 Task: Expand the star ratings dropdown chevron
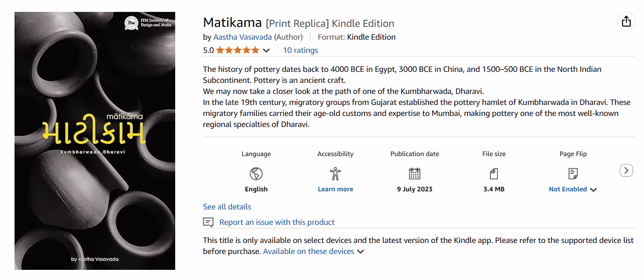(266, 51)
